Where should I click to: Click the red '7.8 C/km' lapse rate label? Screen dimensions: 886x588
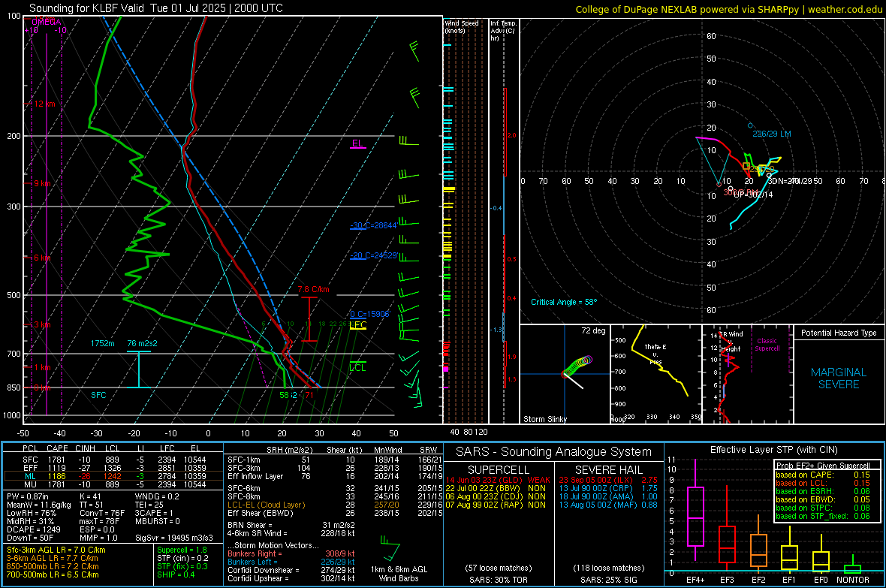[x=313, y=289]
